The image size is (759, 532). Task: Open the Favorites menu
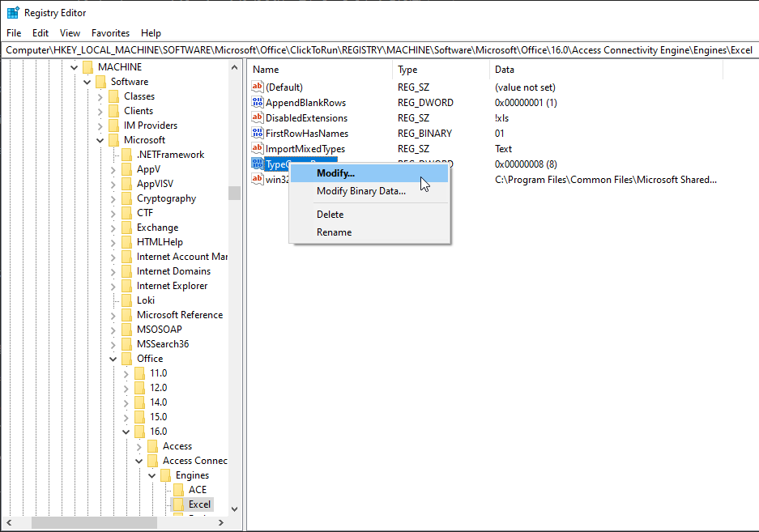(x=110, y=32)
